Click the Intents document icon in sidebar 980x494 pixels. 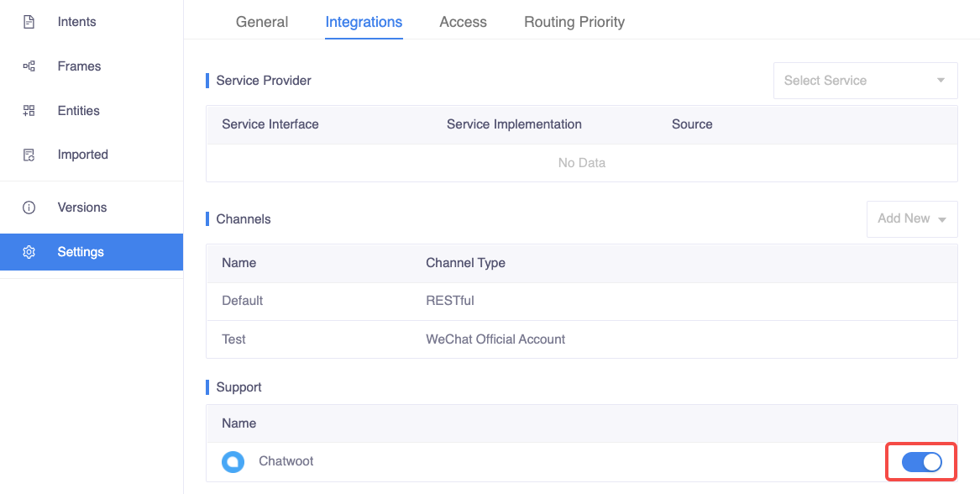coord(29,22)
